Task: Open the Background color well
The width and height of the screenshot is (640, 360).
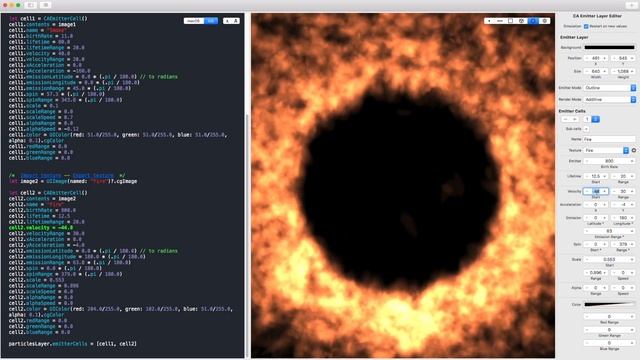Action: tap(609, 47)
